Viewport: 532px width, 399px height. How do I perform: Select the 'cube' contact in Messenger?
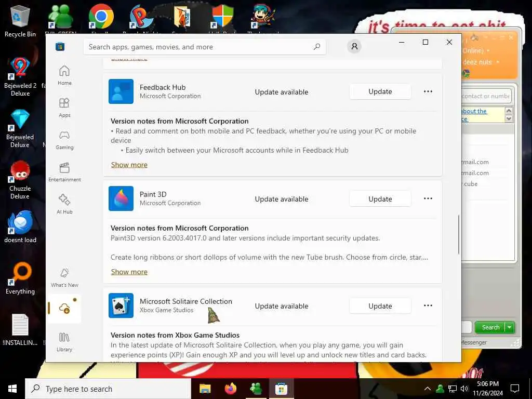471,184
